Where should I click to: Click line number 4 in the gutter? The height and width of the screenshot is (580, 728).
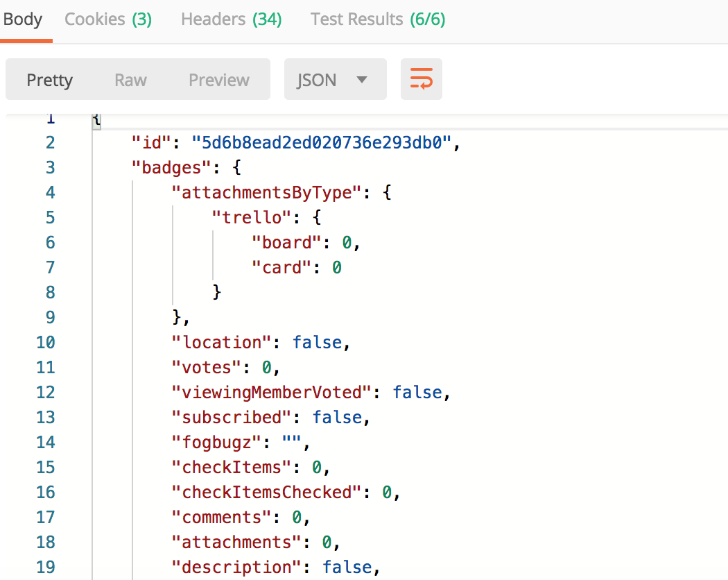tap(51, 193)
